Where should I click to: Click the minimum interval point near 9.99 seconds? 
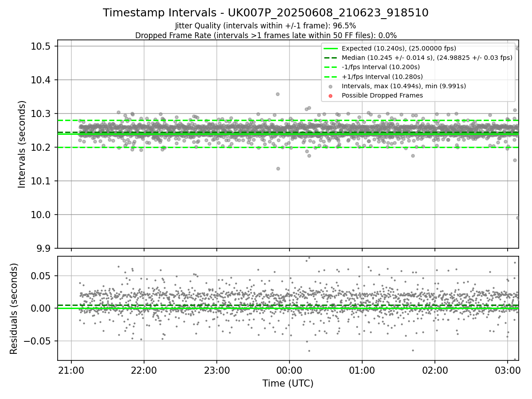[517, 218]
